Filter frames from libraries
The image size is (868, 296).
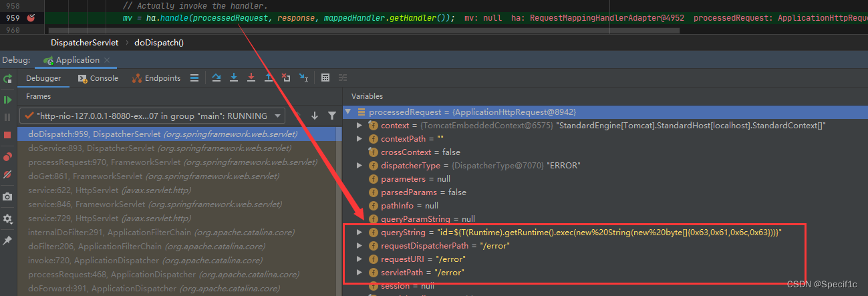(x=331, y=116)
